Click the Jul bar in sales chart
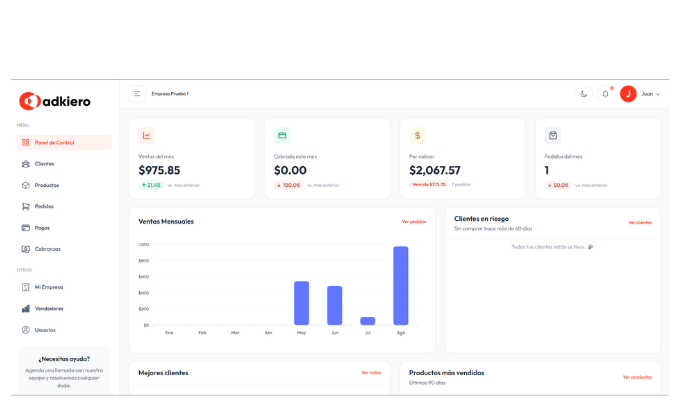The image size is (680, 400). [x=368, y=321]
